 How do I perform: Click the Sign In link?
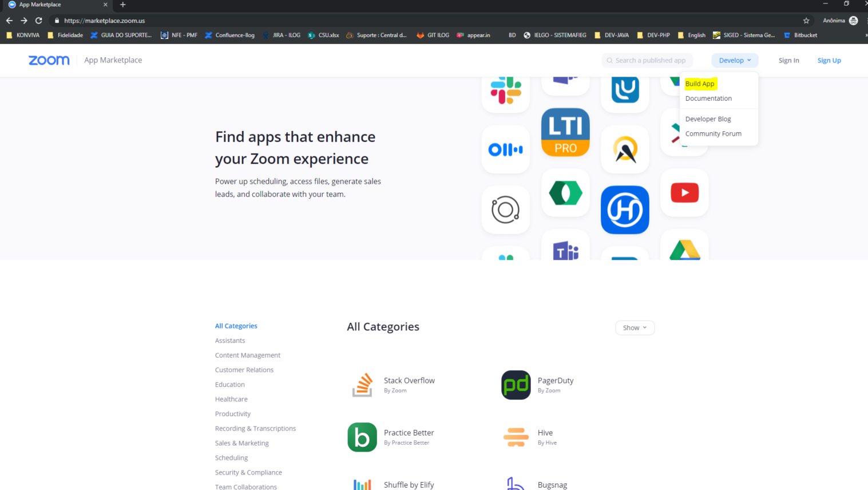click(x=788, y=60)
